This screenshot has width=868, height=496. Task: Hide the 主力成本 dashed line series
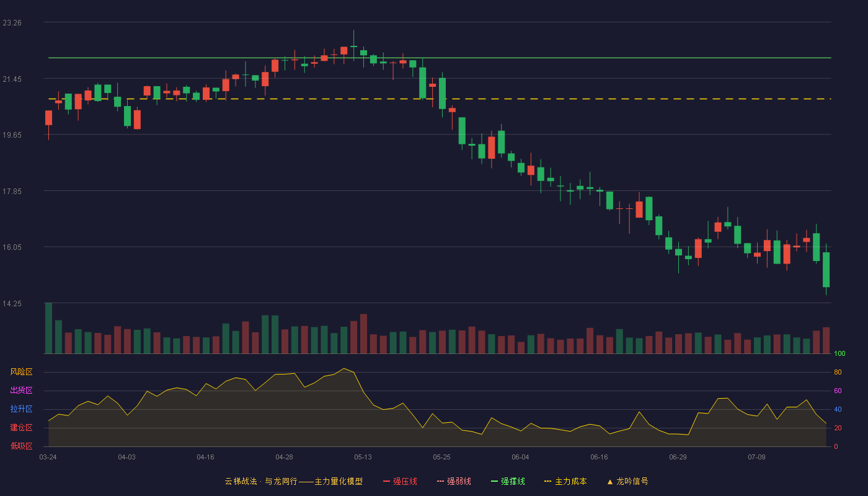[x=565, y=481]
